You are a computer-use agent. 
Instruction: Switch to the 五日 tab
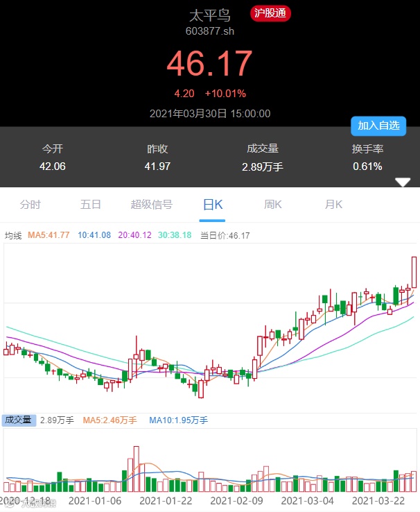click(x=91, y=205)
